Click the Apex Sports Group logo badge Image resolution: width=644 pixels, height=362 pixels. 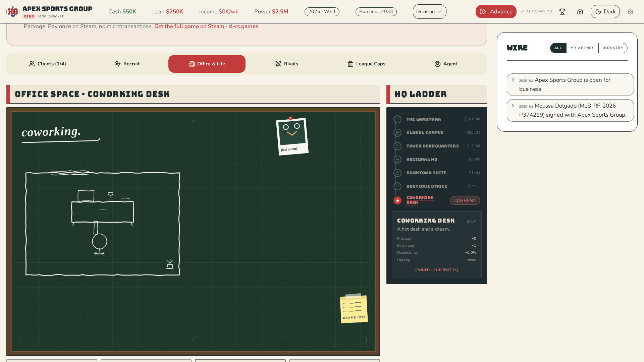tap(13, 12)
